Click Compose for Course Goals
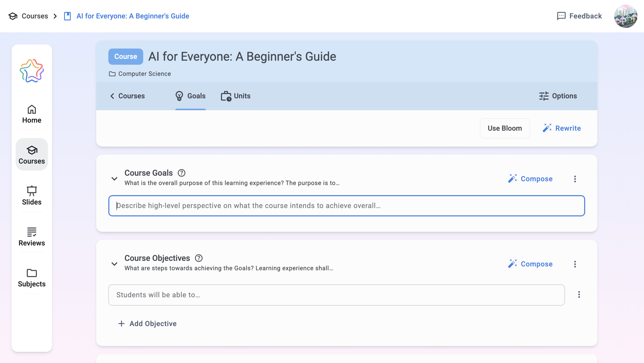This screenshot has height=363, width=644. [x=530, y=179]
